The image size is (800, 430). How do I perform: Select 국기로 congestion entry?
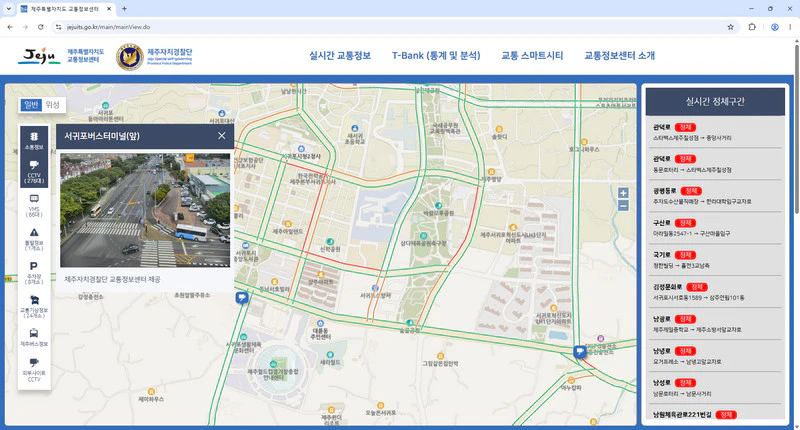715,260
